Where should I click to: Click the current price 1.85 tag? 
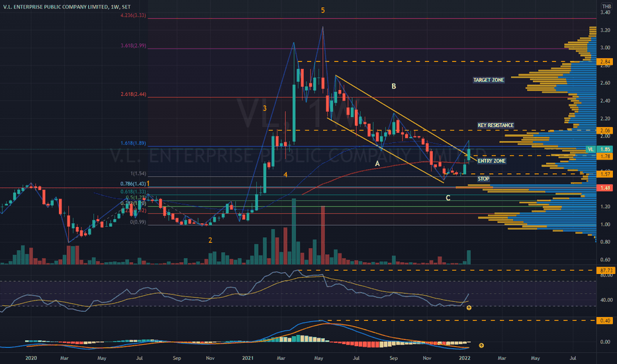click(605, 150)
